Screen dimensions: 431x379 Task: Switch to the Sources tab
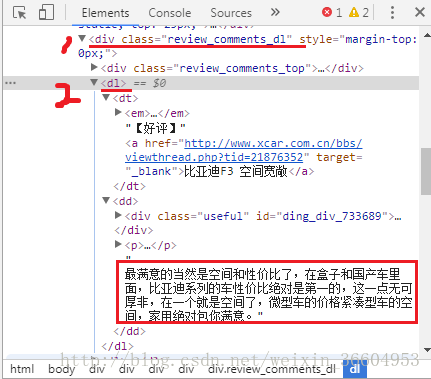tap(231, 13)
